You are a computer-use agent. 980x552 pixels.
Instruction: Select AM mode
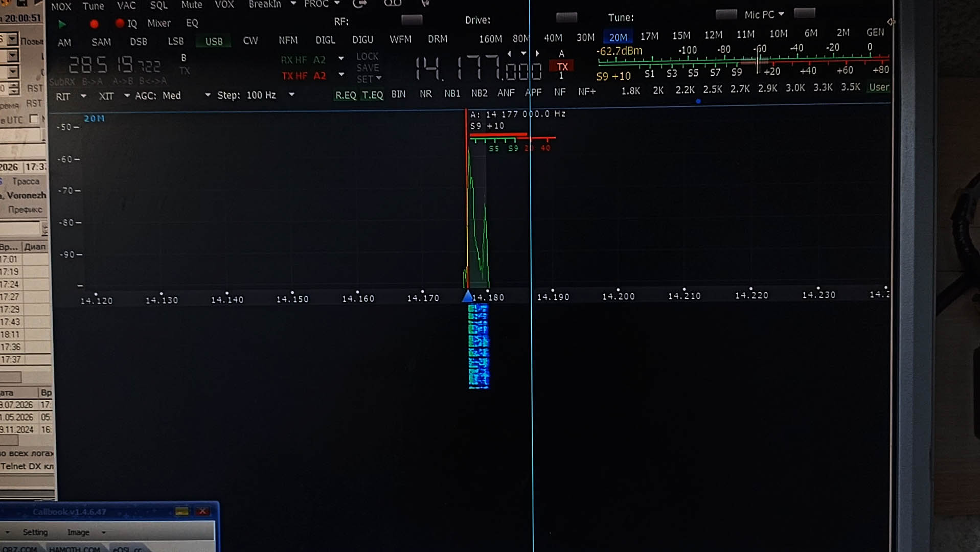(x=64, y=42)
